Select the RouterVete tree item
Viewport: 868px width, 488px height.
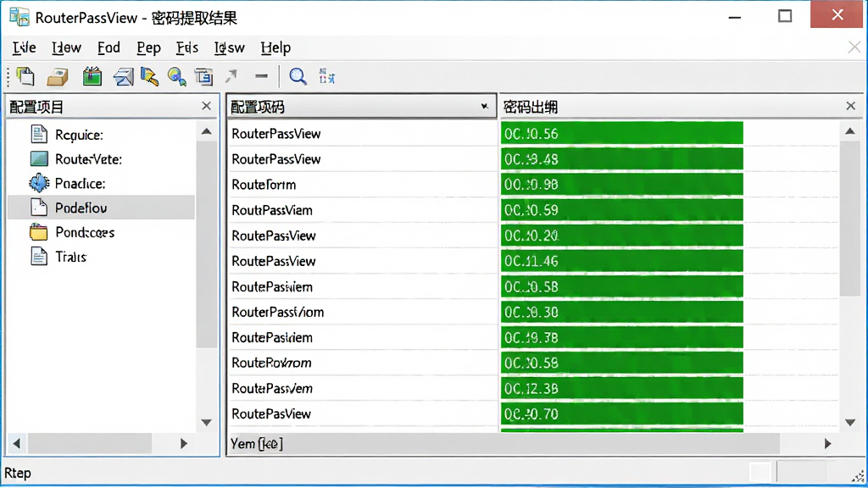88,159
